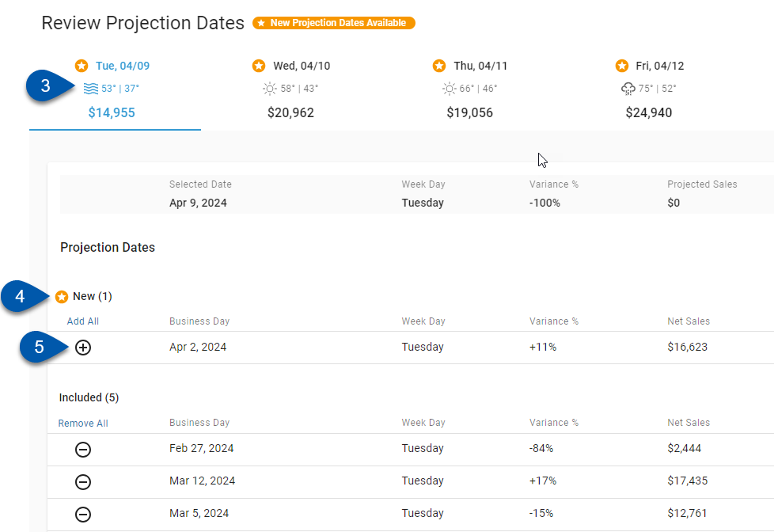Viewport: 774px width, 532px height.
Task: Click the New Projection Dates Available badge
Action: 334,23
